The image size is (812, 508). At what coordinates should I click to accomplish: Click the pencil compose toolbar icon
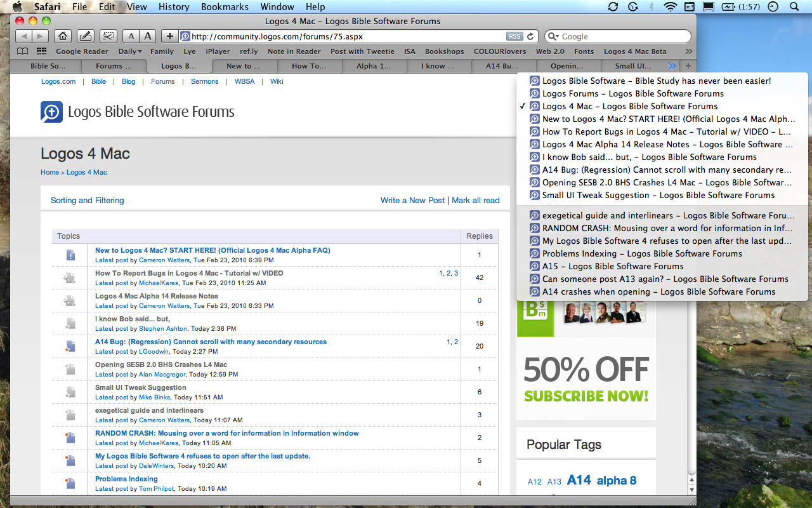pyautogui.click(x=85, y=36)
